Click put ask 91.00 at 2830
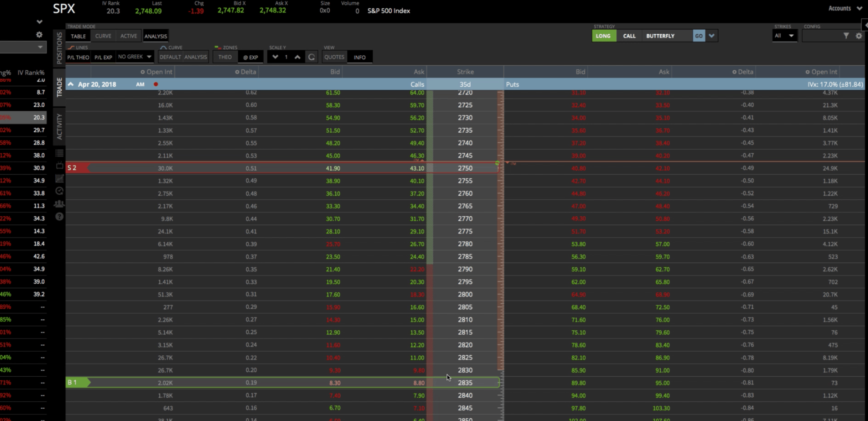The height and width of the screenshot is (421, 868). (x=663, y=370)
